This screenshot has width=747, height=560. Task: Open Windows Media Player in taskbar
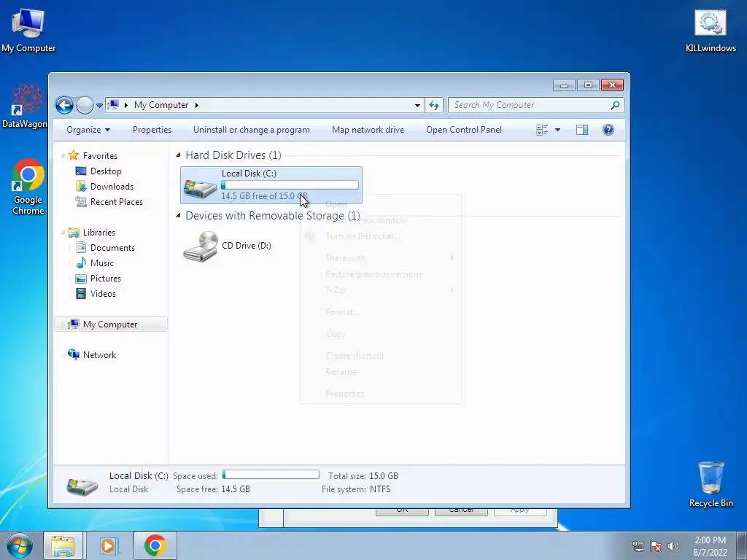click(108, 545)
